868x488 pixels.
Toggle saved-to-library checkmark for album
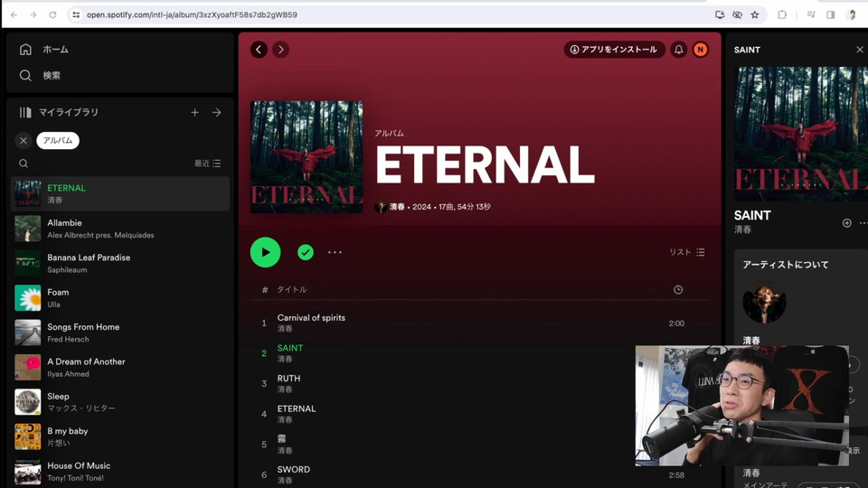305,252
